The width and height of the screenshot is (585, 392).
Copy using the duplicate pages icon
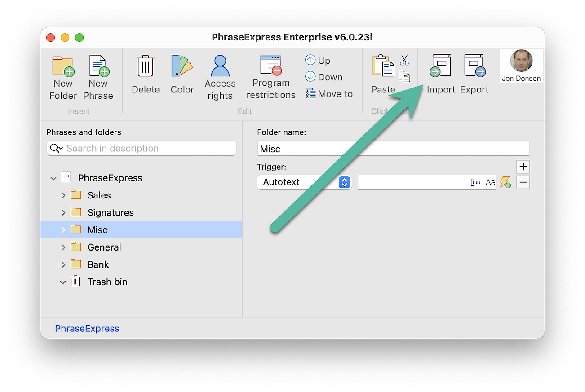coord(404,77)
